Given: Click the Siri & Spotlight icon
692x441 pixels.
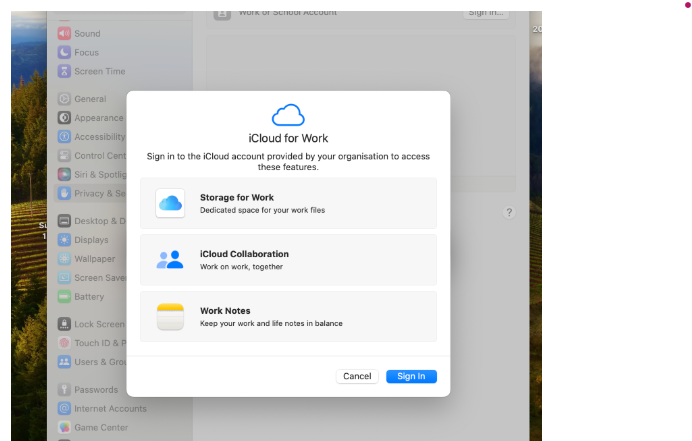Looking at the screenshot, I should pyautogui.click(x=64, y=174).
